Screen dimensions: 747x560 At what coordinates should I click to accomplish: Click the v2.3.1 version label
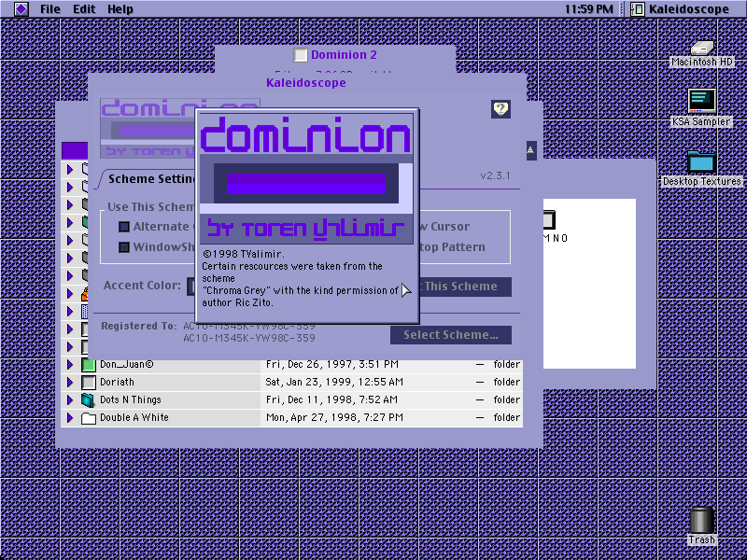[x=495, y=175]
